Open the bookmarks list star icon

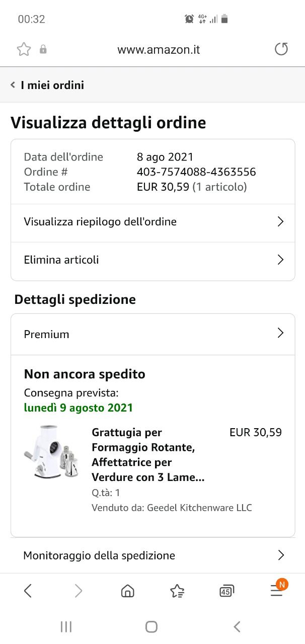pos(177,591)
